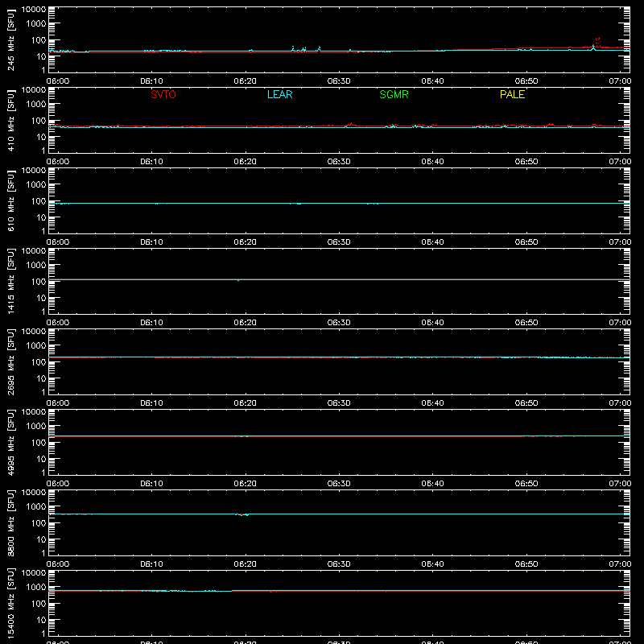Select the 245 MHz [SFU] axis title

(11, 40)
